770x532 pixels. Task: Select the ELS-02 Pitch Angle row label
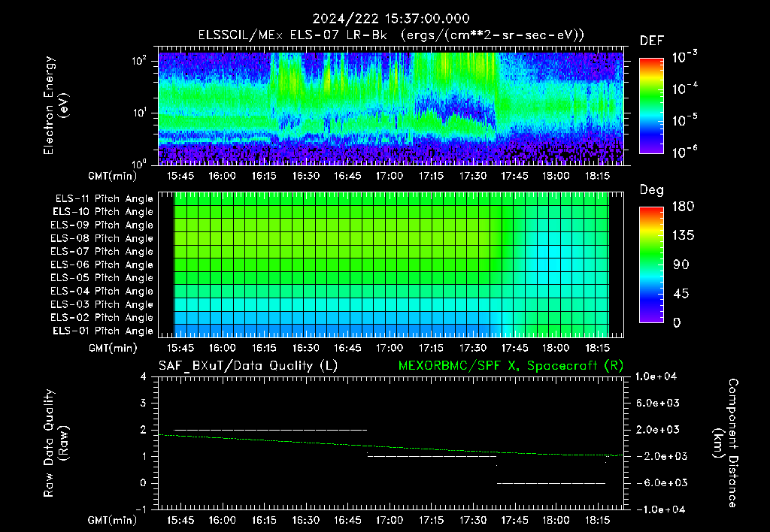pyautogui.click(x=102, y=318)
